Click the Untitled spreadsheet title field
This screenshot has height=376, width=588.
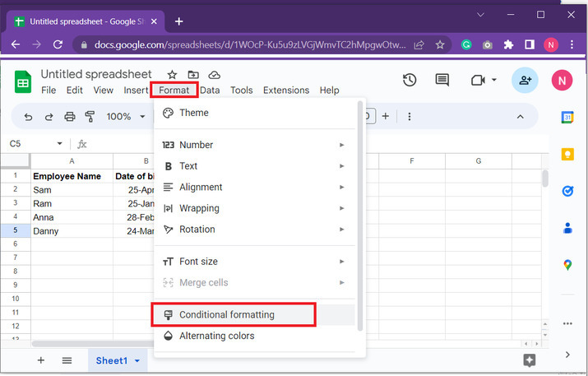click(96, 74)
